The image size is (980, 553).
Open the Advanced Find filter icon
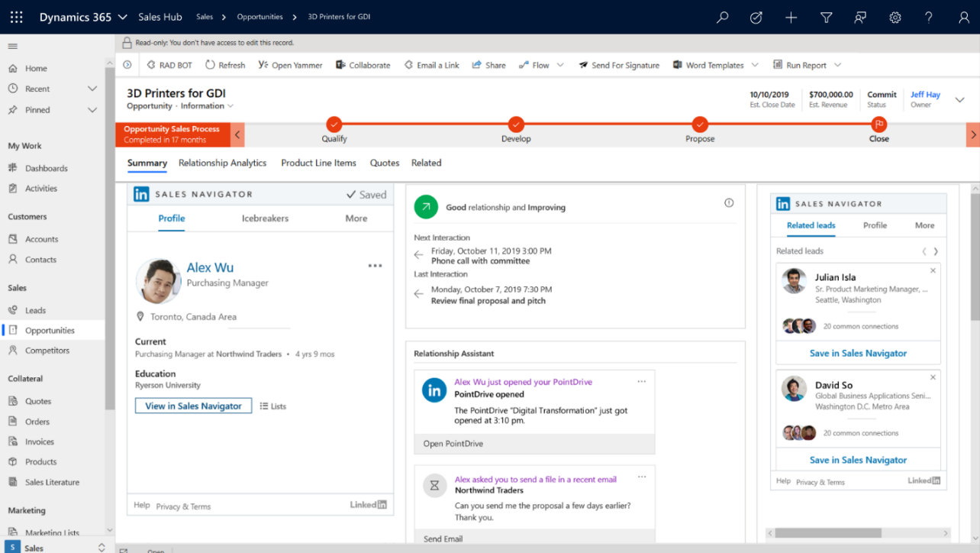pos(826,17)
